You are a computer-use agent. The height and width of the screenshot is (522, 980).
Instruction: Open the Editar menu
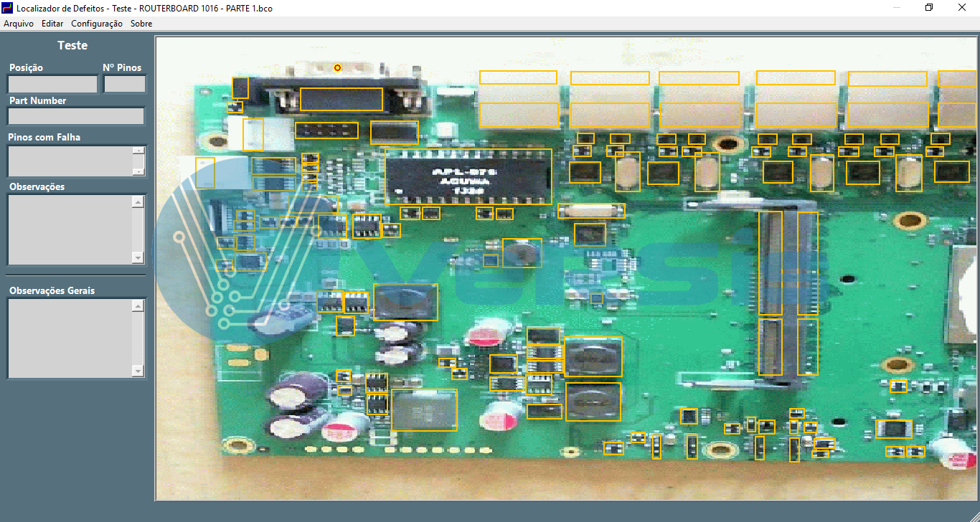tap(52, 24)
